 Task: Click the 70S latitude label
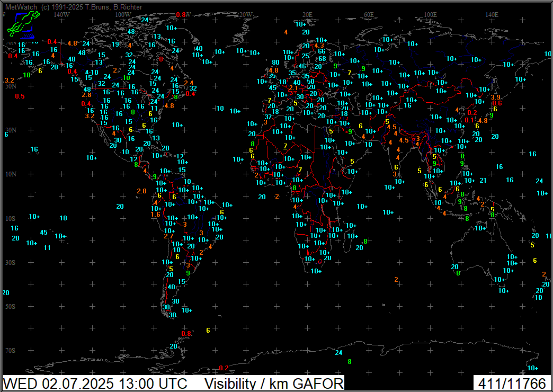click(x=11, y=351)
